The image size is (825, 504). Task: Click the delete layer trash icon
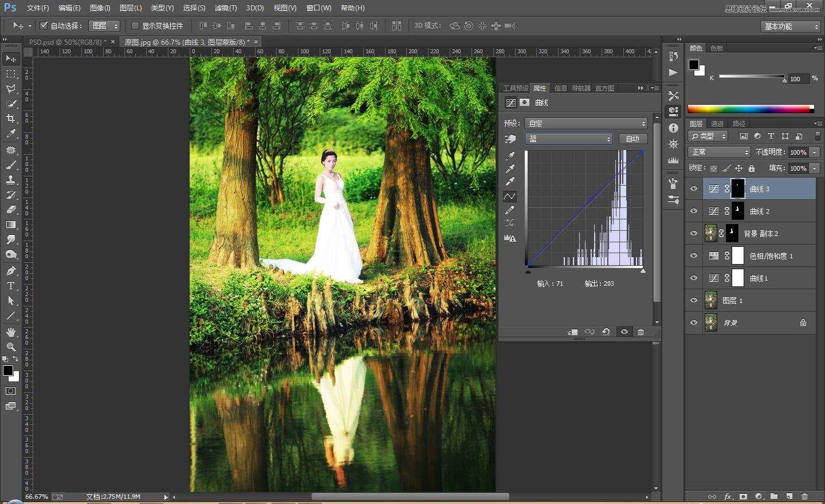(804, 497)
